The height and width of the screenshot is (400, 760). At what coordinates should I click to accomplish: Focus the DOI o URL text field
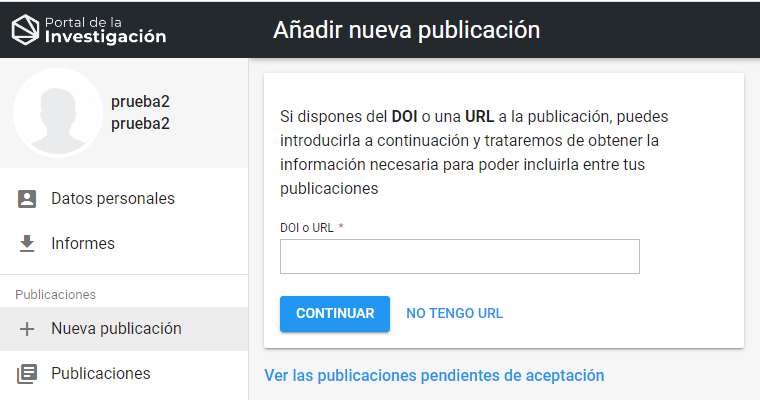459,257
